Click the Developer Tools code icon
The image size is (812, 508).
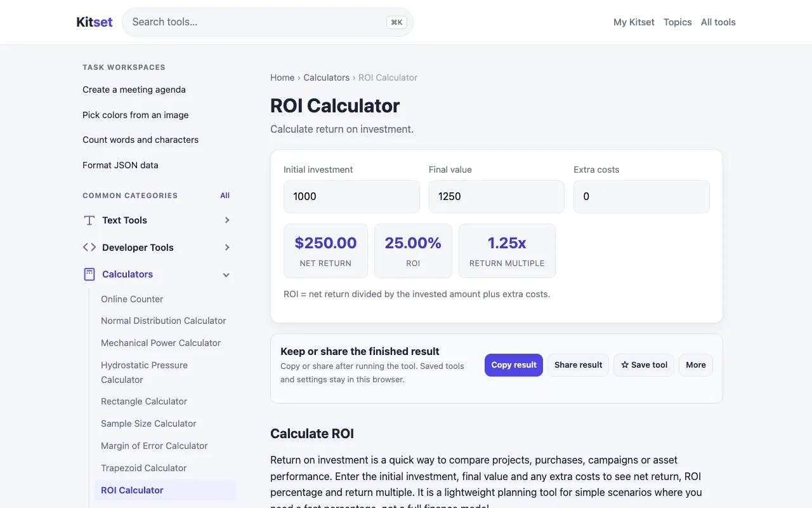coord(89,247)
